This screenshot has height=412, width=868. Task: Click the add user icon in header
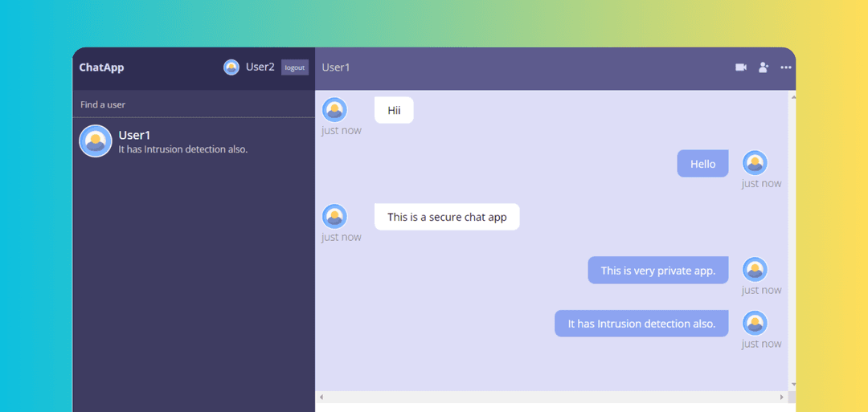[764, 67]
